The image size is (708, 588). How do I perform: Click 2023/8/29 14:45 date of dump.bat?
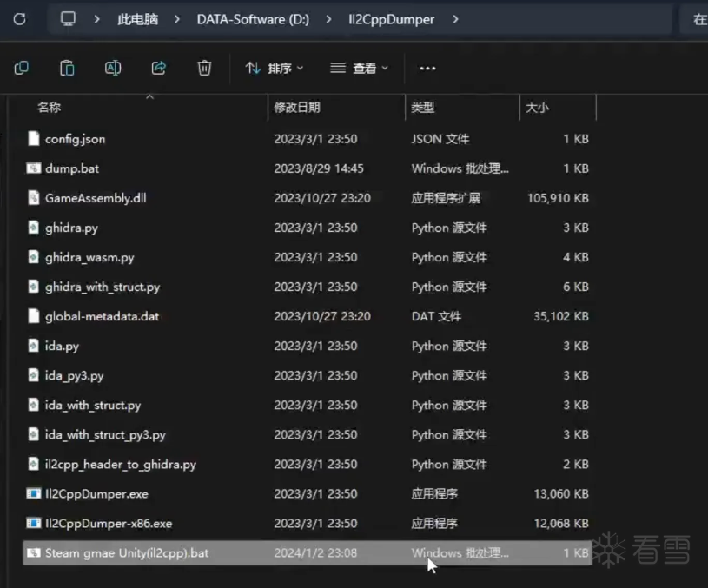(319, 168)
